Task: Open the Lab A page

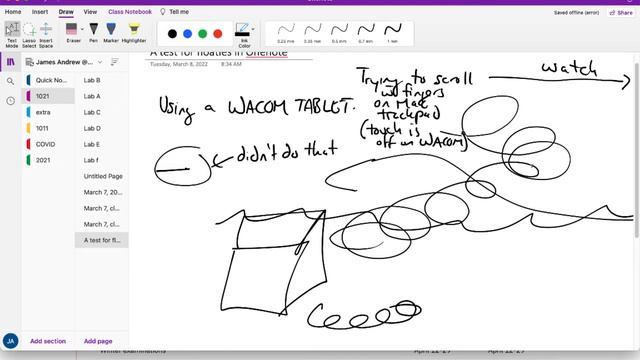Action: click(x=102, y=96)
